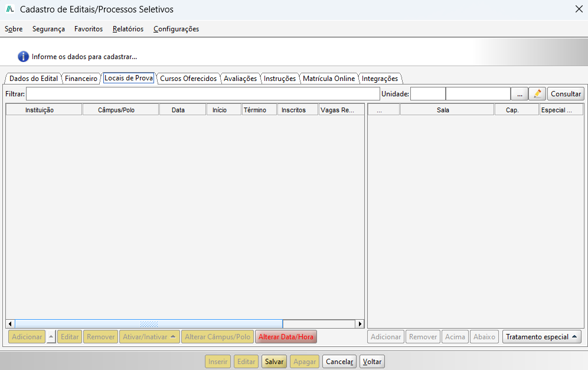Click the Cancelar button
588x370 pixels.
339,361
